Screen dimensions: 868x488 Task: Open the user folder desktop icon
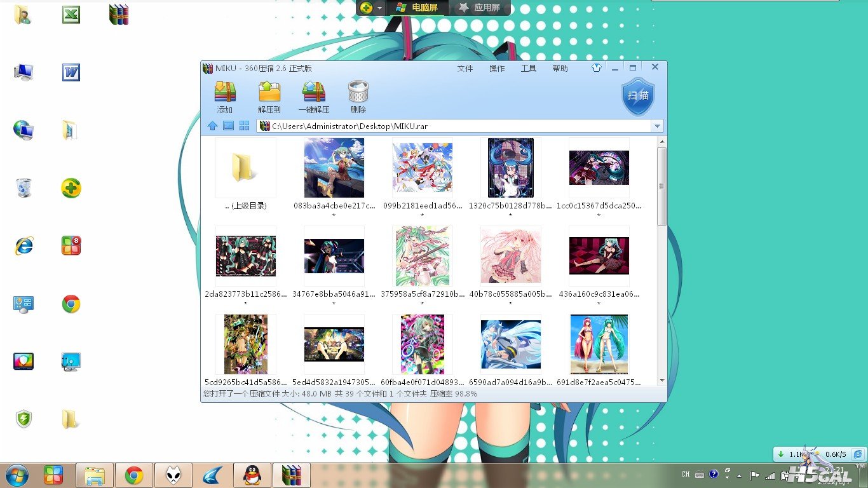22,15
